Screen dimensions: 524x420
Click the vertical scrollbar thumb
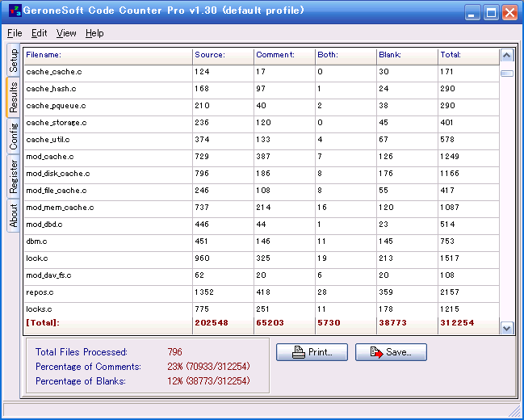506,73
